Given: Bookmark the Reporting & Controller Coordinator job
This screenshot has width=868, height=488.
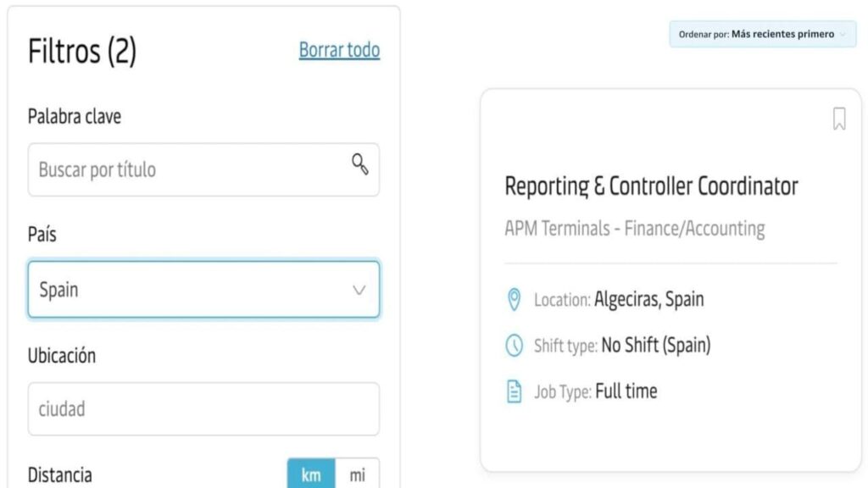Looking at the screenshot, I should click(x=839, y=119).
